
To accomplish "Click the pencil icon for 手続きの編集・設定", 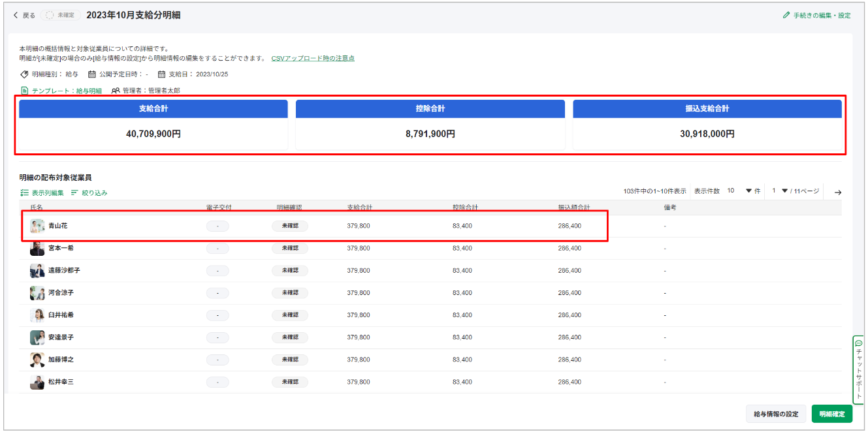I will coord(786,15).
